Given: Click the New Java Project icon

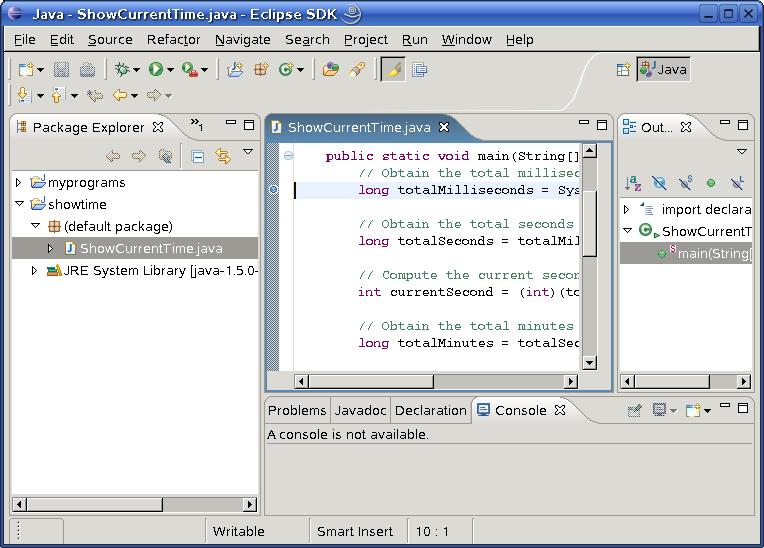Looking at the screenshot, I should coord(235,70).
